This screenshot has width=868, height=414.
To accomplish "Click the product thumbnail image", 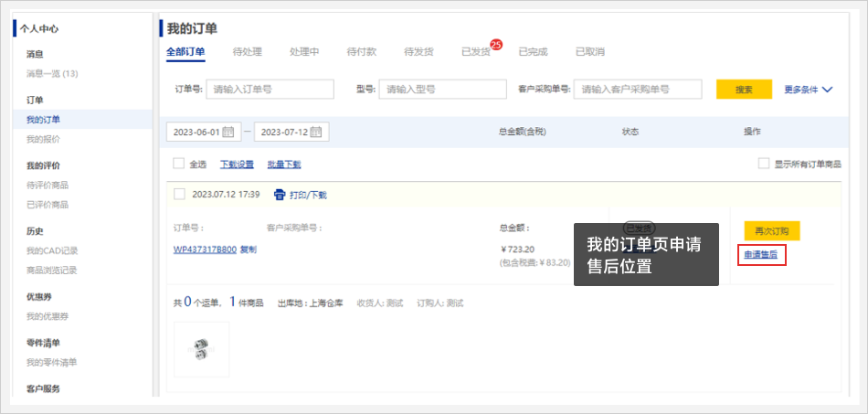I will 202,349.
